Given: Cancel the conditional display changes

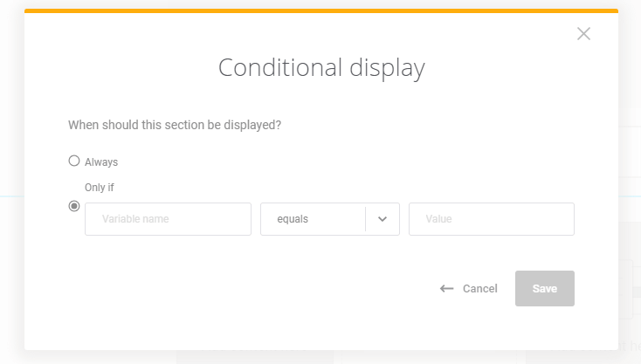Looking at the screenshot, I should (480, 288).
